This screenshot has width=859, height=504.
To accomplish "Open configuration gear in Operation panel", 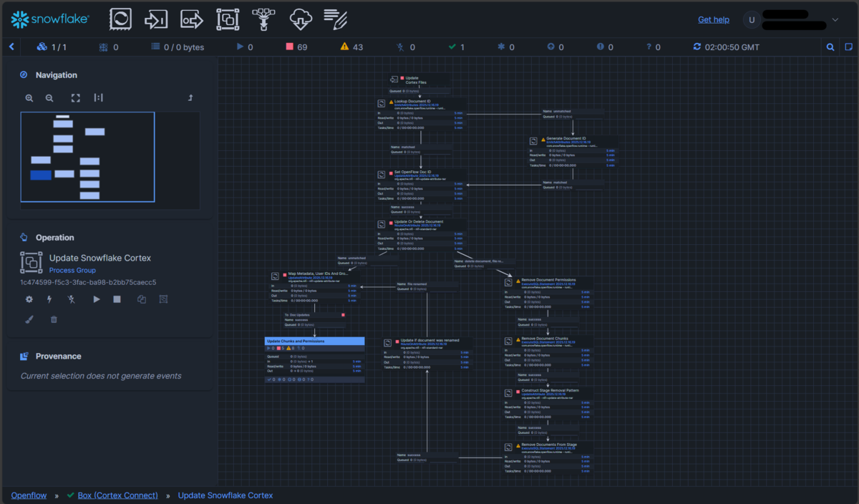I will tap(29, 299).
